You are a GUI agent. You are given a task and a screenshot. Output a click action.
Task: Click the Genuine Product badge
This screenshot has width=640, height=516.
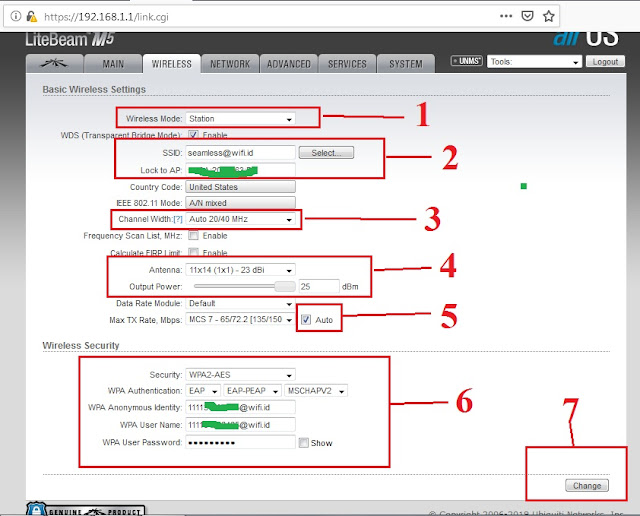85,509
